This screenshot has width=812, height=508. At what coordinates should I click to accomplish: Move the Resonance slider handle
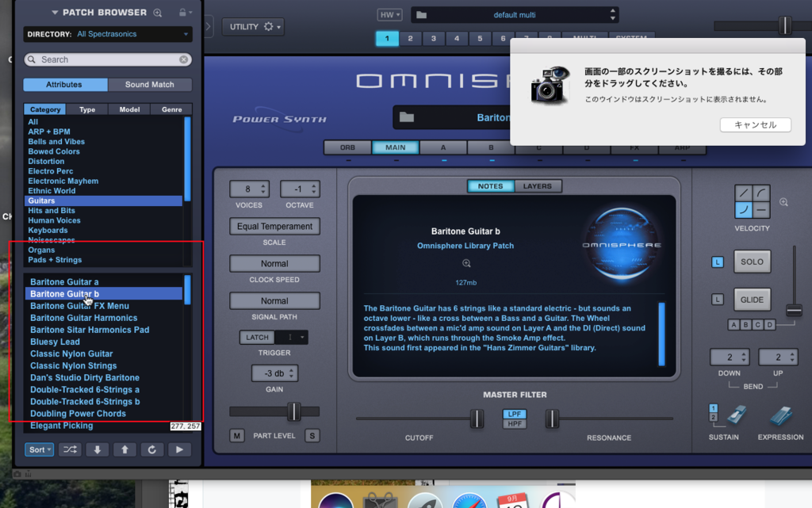pos(552,418)
